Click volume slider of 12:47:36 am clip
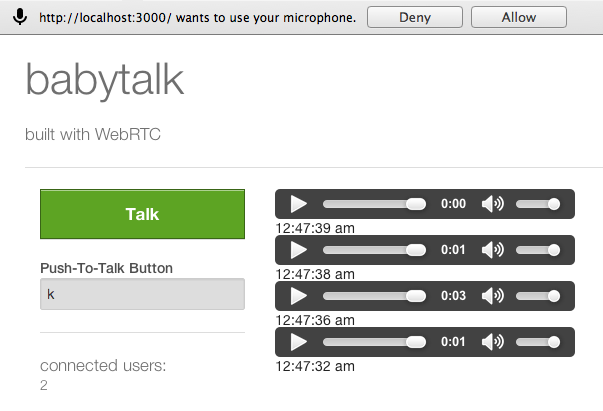This screenshot has height=411, width=603. 538,296
